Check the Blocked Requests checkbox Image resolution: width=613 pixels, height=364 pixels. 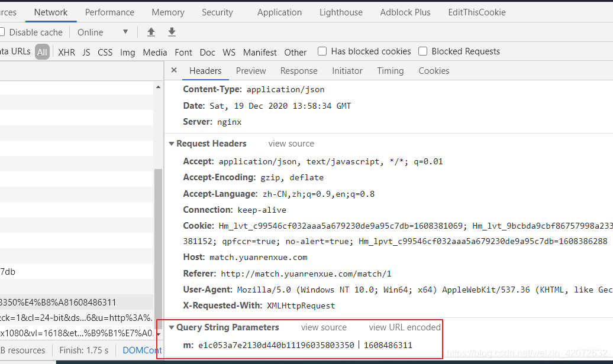[x=422, y=51]
